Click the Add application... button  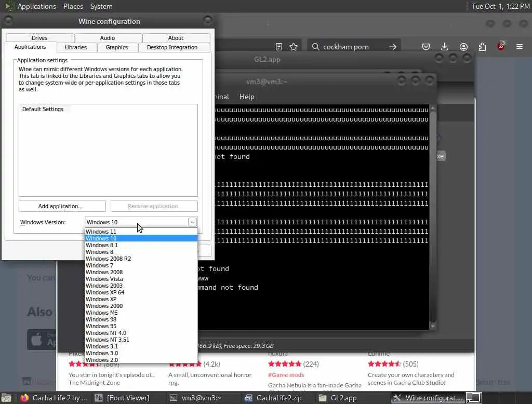point(62,206)
